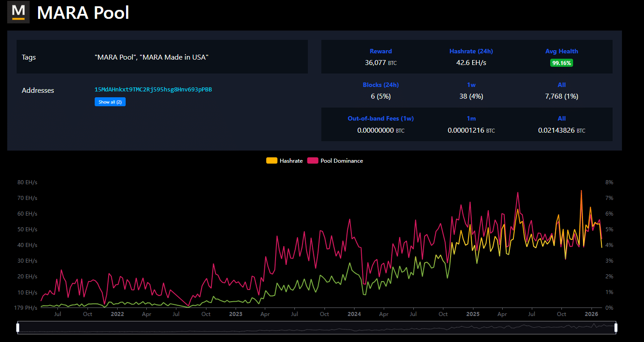The height and width of the screenshot is (342, 644).
Task: Click the "All" blocks count link
Action: click(x=561, y=85)
